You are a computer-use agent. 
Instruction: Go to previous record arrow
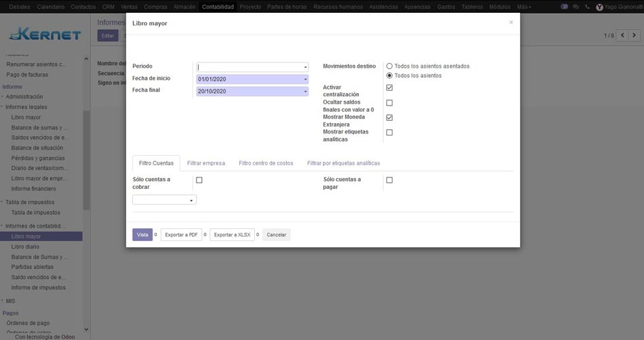623,35
